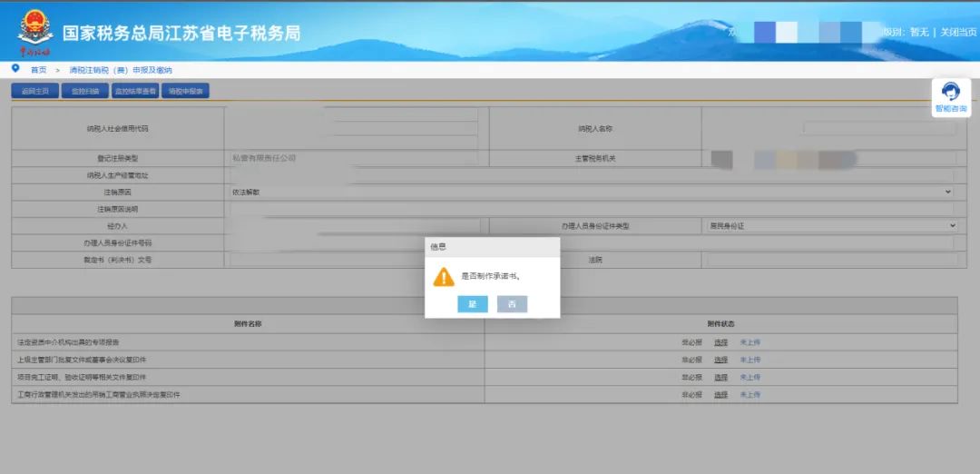This screenshot has height=474, width=980.
Task: Click 选择 for 上级主管部门批复文件 attachment
Action: tap(720, 360)
